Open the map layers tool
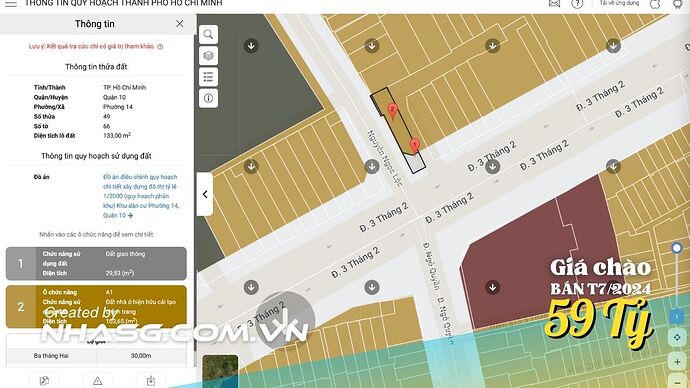 click(209, 56)
